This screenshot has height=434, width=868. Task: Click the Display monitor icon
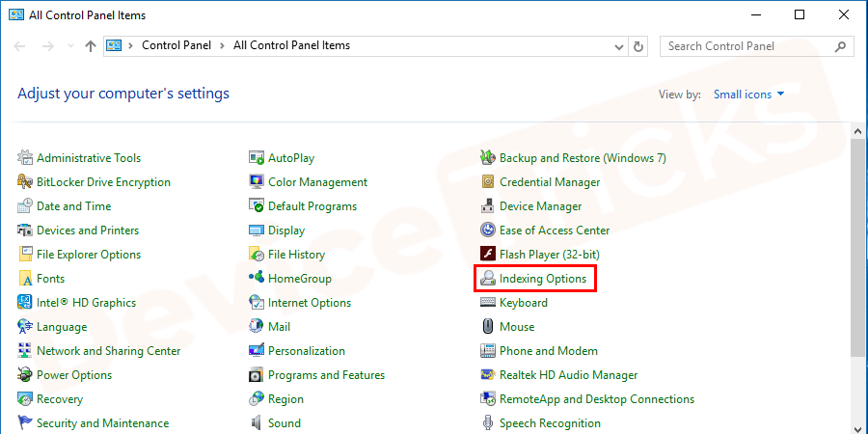pos(257,231)
